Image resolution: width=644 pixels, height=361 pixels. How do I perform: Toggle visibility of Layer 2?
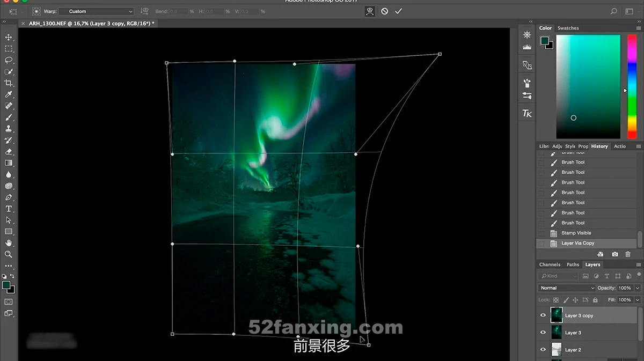click(x=543, y=350)
